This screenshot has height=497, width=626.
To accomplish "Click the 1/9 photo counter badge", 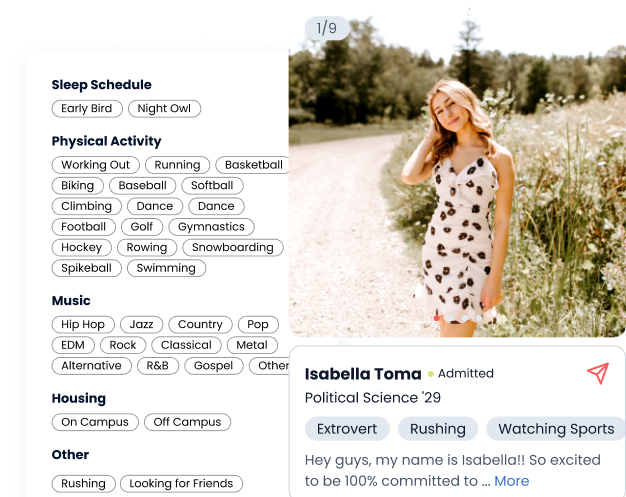I will (x=327, y=28).
